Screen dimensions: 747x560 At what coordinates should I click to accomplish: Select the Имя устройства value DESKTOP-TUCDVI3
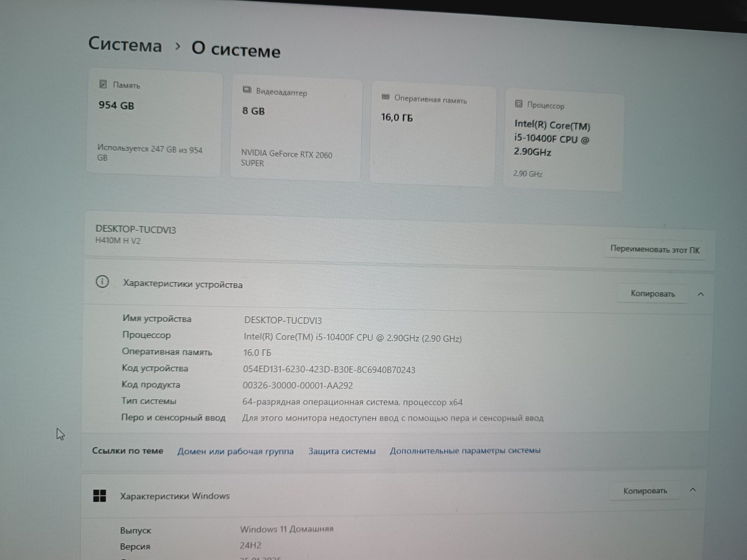point(283,320)
